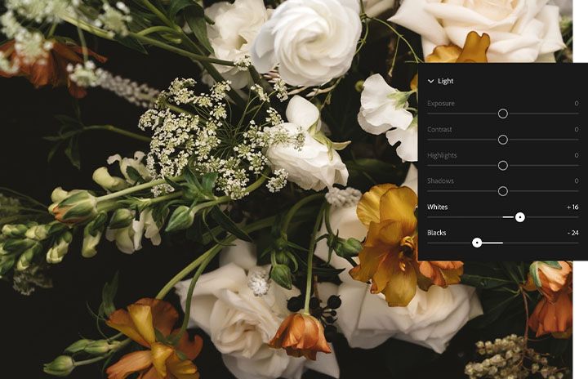Click the Contrast slider handle
The height and width of the screenshot is (379, 588).
[x=503, y=140]
